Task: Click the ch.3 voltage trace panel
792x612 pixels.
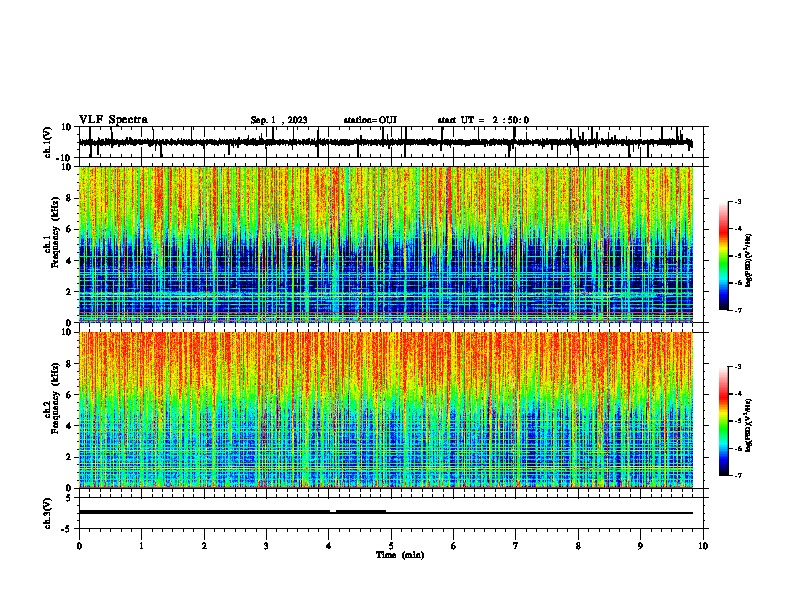Action: (390, 513)
